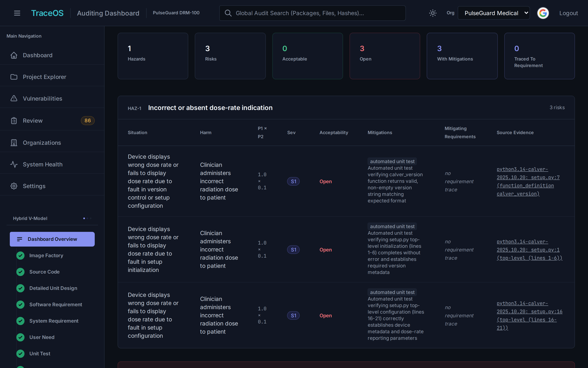Click the Settings gear icon

click(14, 186)
